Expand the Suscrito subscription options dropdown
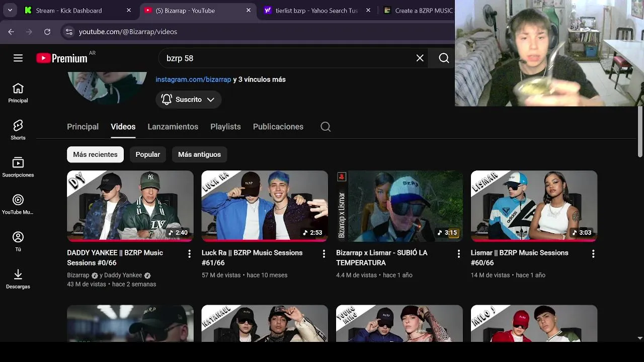This screenshot has height=362, width=644. click(x=188, y=100)
